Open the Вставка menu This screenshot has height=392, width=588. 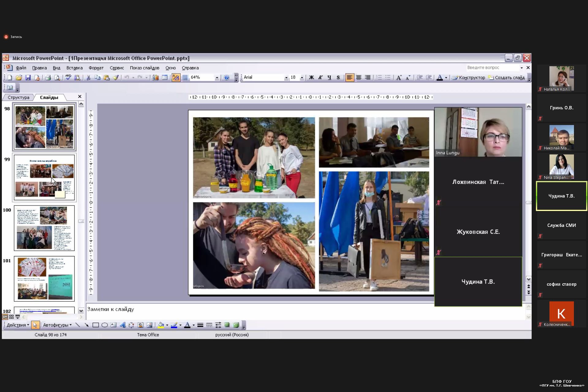pyautogui.click(x=74, y=68)
